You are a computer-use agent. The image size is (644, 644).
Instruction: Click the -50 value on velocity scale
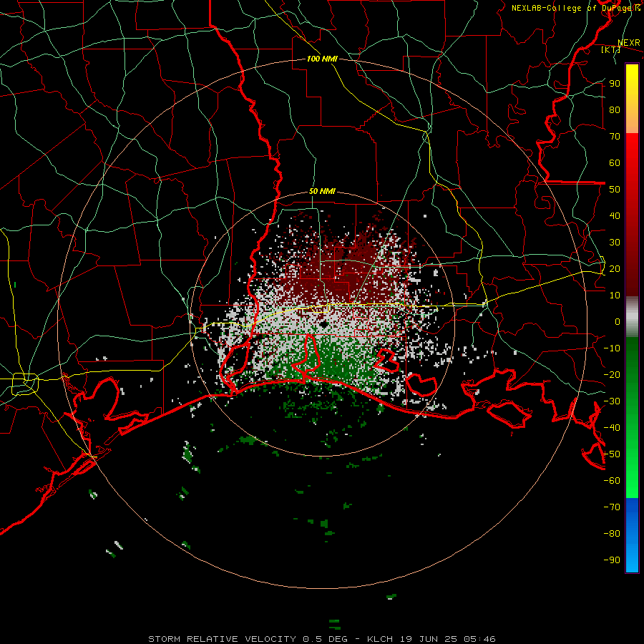click(612, 454)
